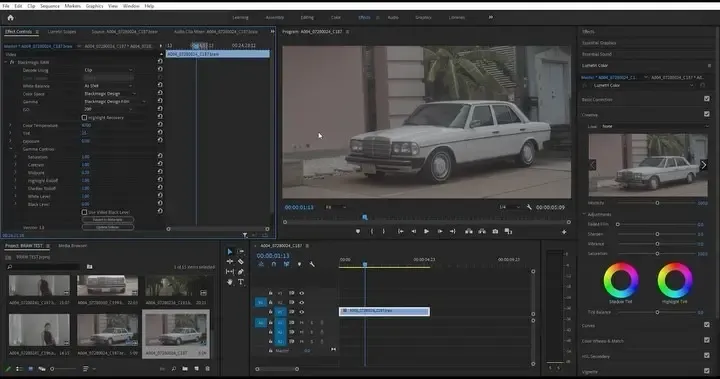
Task: Open the File menu
Action: tap(6, 6)
